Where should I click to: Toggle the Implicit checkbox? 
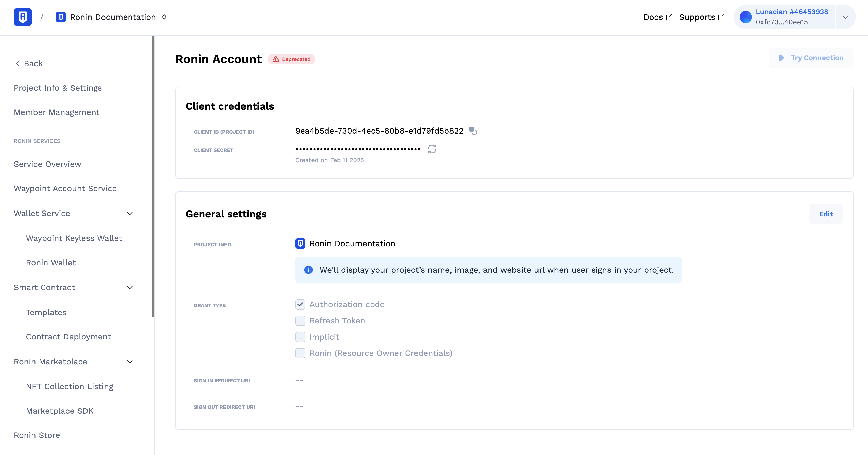[x=300, y=337]
